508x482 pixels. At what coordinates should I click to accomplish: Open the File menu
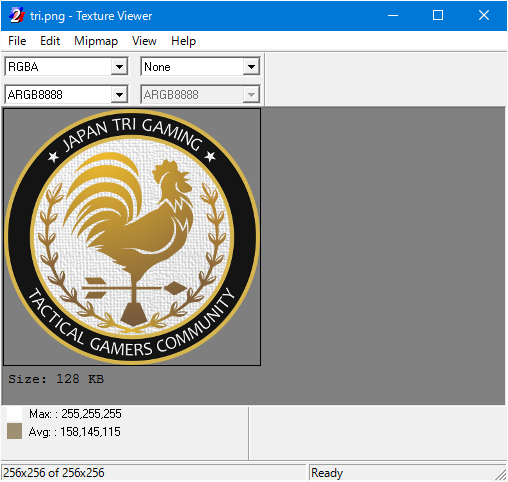coord(17,41)
